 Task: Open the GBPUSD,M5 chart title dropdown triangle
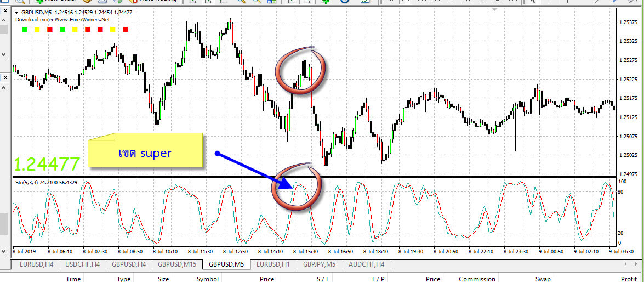tap(17, 12)
